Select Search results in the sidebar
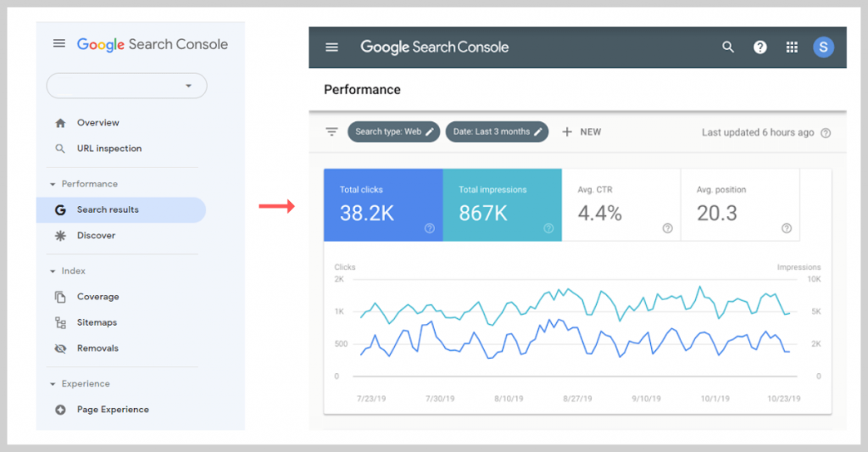The height and width of the screenshot is (452, 868). (121, 210)
